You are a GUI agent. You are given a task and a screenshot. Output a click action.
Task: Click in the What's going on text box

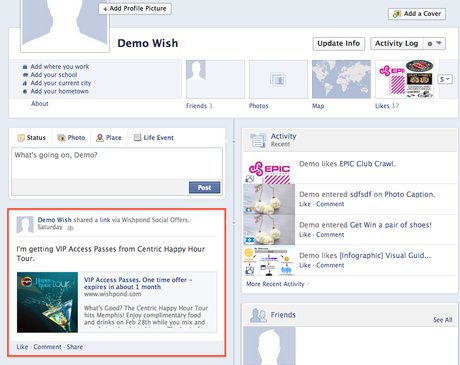click(x=117, y=163)
